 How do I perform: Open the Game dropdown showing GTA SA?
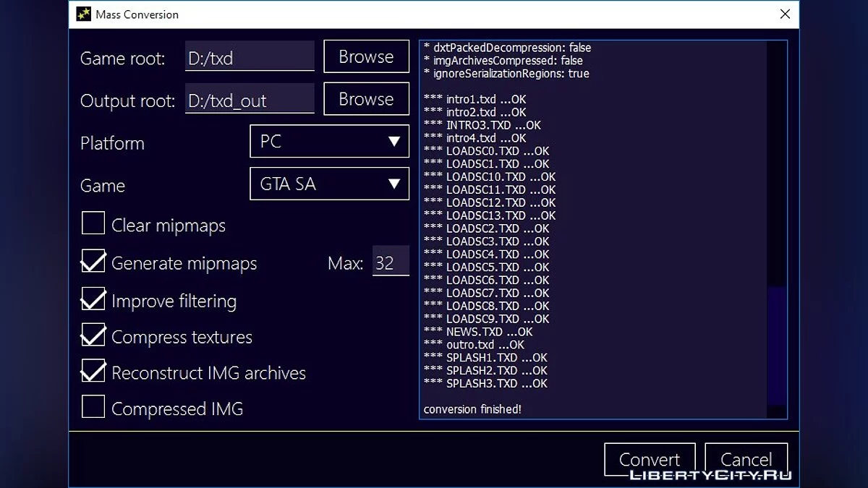click(329, 184)
